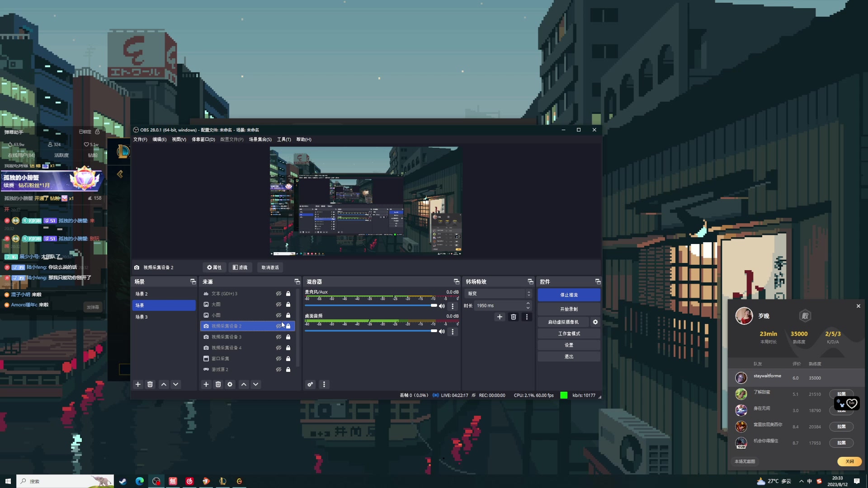Move source down in the 来源 toolbar
Screen dimensions: 868x488
(256, 385)
